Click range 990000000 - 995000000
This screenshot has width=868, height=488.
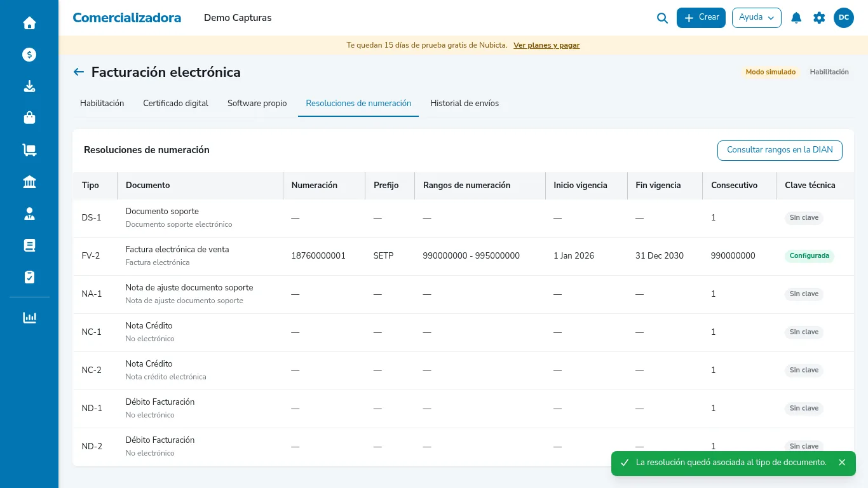coord(471,256)
